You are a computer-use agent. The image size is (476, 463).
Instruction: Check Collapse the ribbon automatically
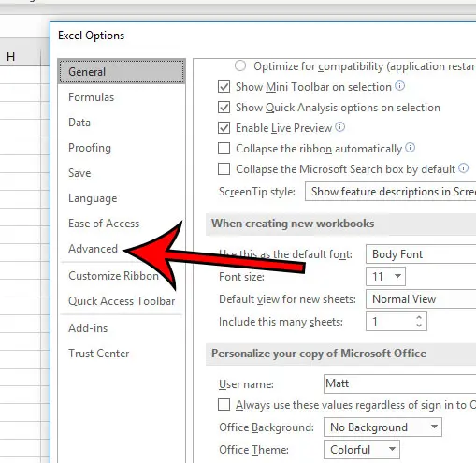[224, 149]
